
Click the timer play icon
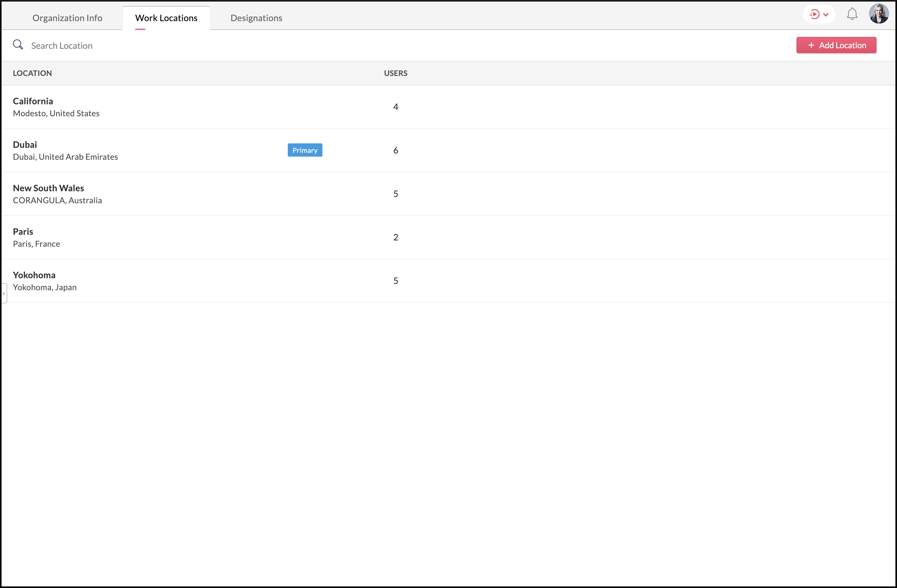pyautogui.click(x=814, y=15)
